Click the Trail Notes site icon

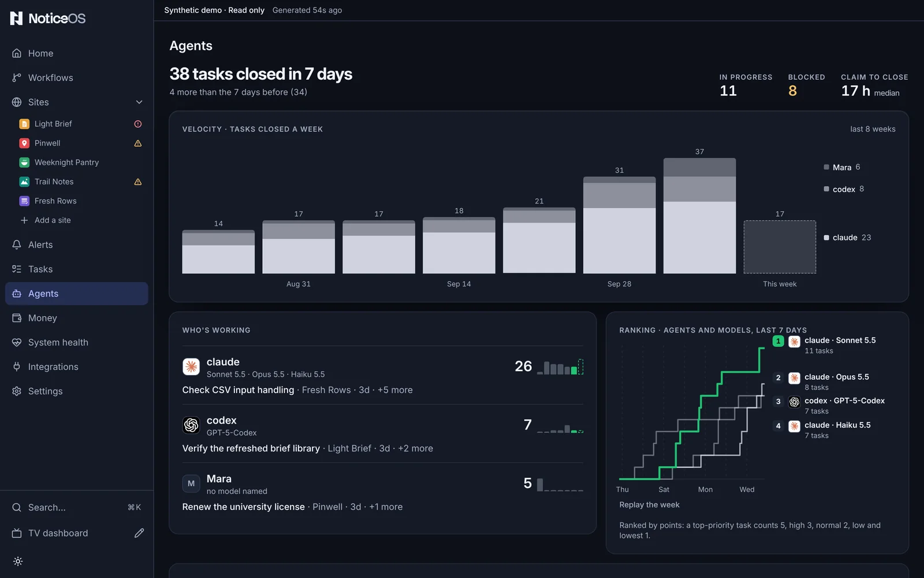click(24, 181)
